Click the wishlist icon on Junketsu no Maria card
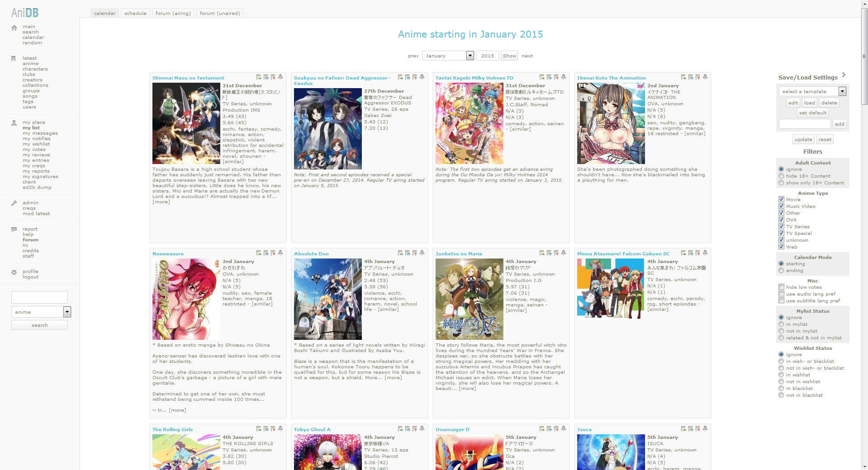Viewport: 868px width, 470px height. (556, 253)
